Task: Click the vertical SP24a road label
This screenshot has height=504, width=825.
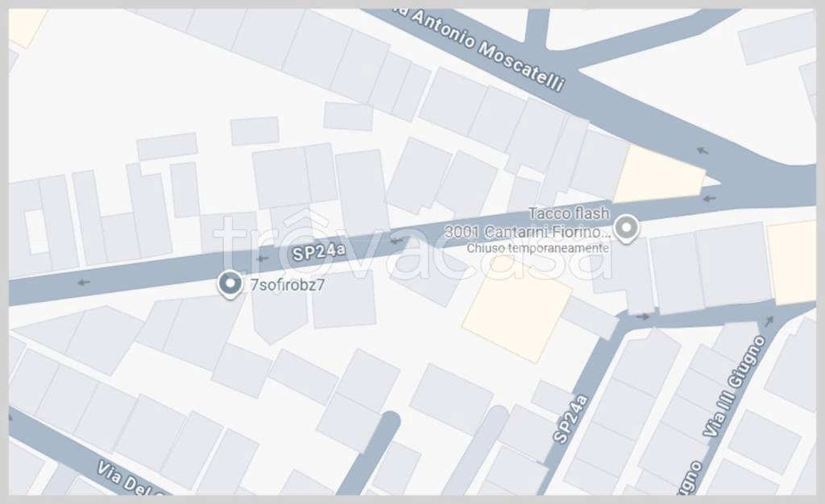Action: 570,419
